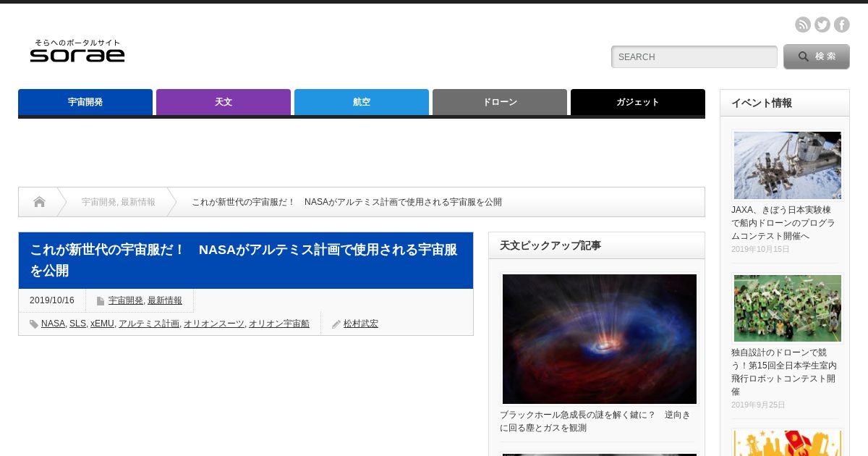
Task: Click the 2019/10/16 article date
Action: (52, 300)
